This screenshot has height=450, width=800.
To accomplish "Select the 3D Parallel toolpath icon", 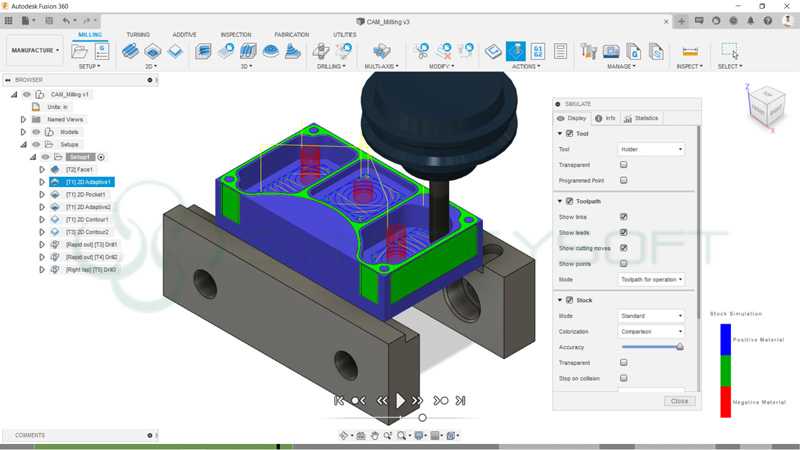I will click(x=248, y=51).
